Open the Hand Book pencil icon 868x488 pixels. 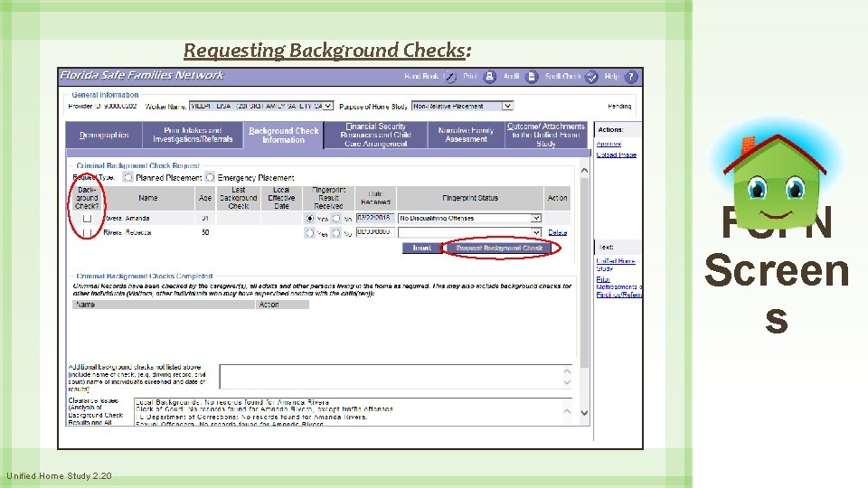450,77
